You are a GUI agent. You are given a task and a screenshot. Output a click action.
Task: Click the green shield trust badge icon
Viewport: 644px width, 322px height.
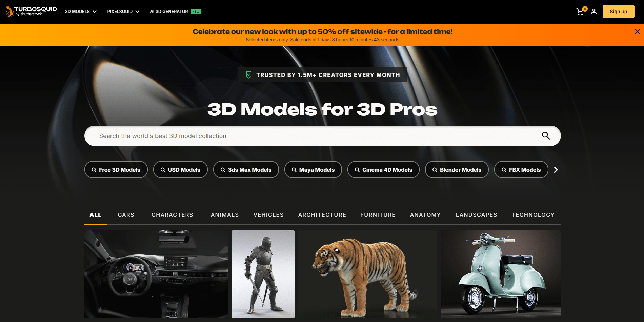coord(249,75)
